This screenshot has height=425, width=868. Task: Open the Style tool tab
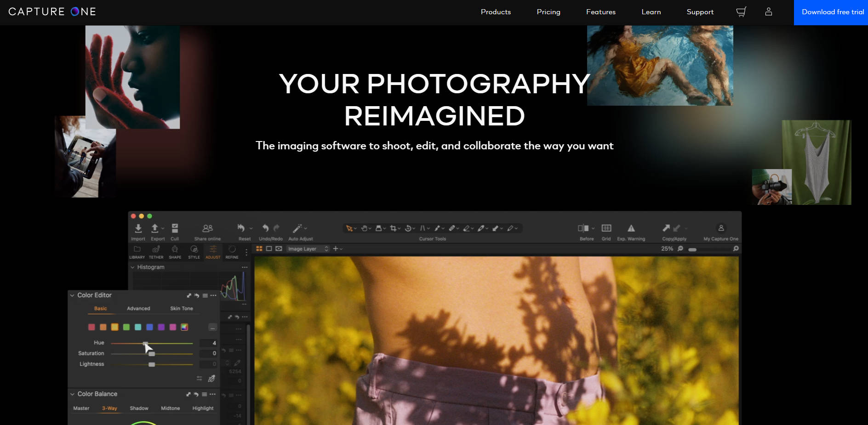(194, 252)
